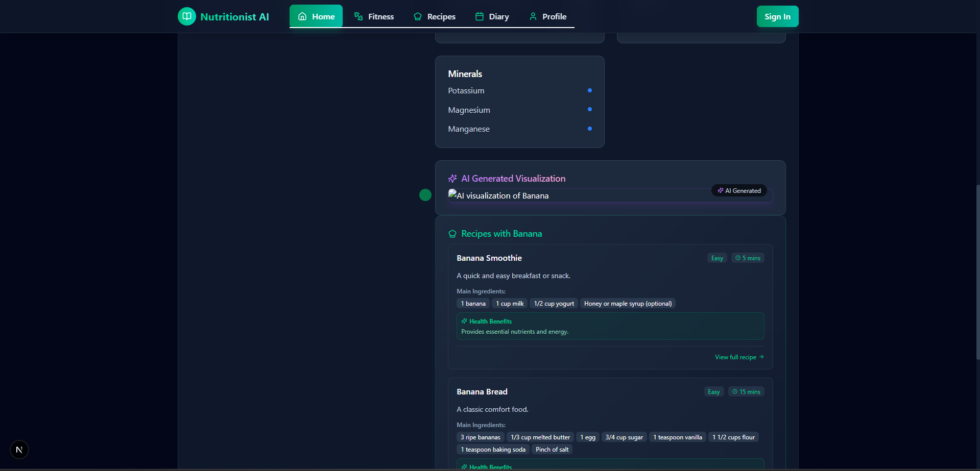Click the 15 mins time badge

746,392
